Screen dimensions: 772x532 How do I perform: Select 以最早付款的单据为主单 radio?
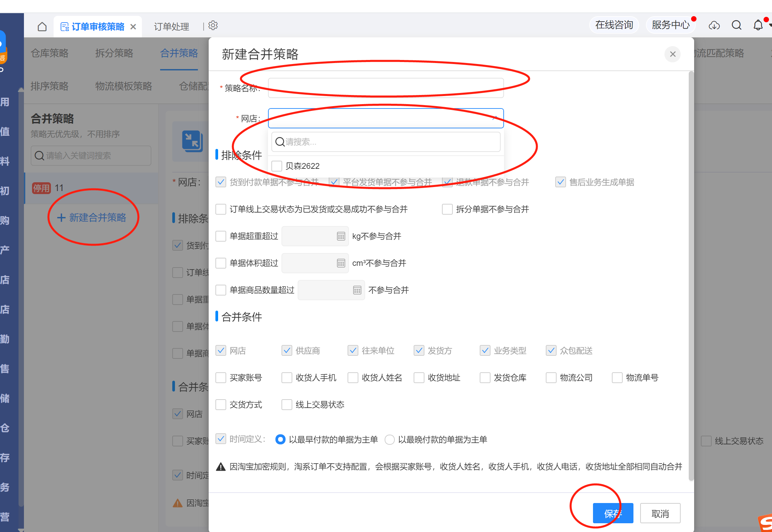[x=280, y=440]
